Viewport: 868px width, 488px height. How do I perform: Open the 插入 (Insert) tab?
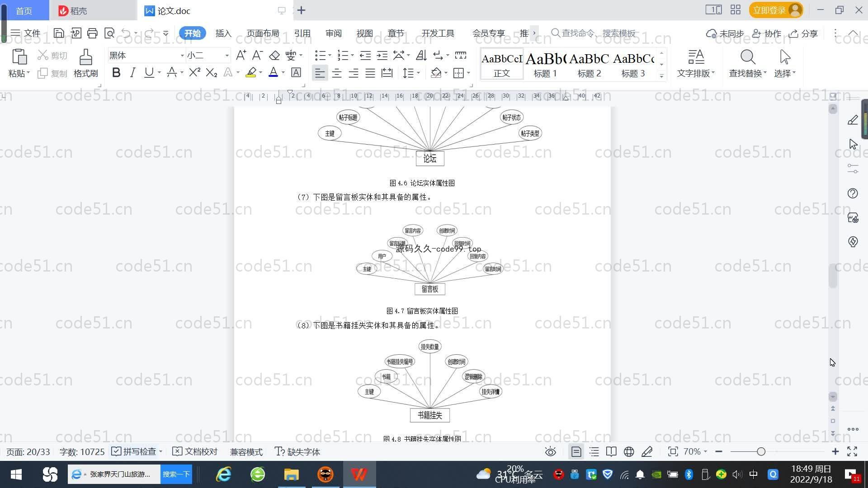223,33
